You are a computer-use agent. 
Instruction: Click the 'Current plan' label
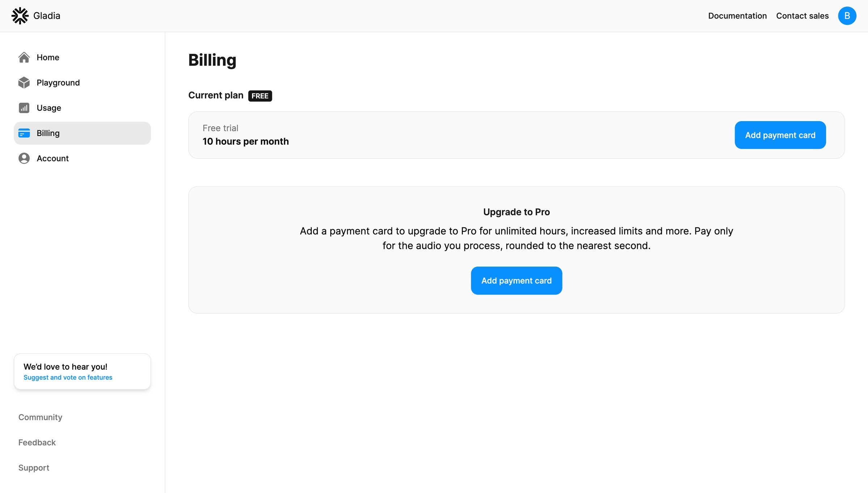(x=216, y=95)
